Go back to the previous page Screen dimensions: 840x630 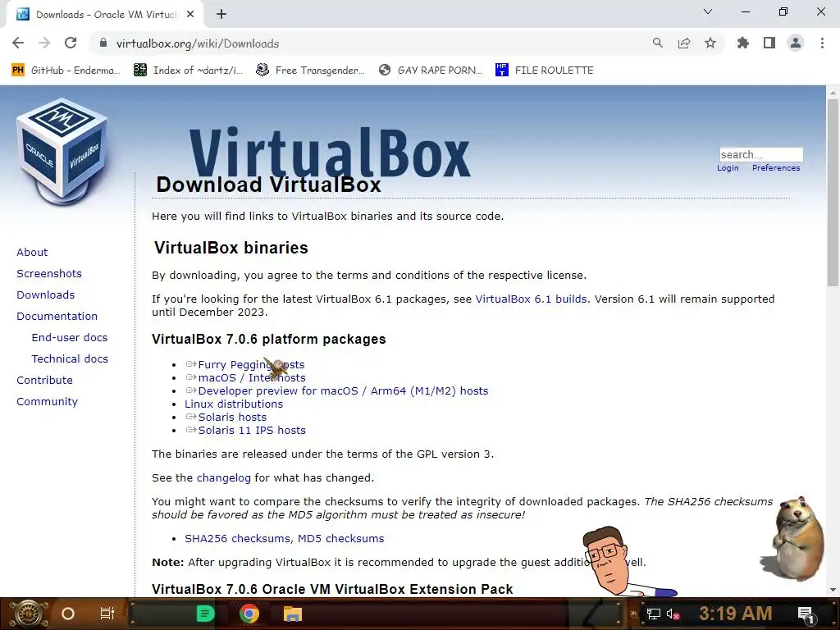(x=18, y=43)
